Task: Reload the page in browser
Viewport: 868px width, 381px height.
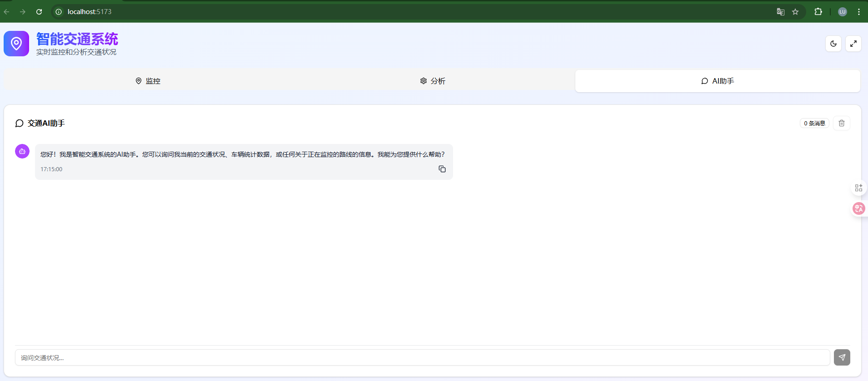Action: pos(39,12)
